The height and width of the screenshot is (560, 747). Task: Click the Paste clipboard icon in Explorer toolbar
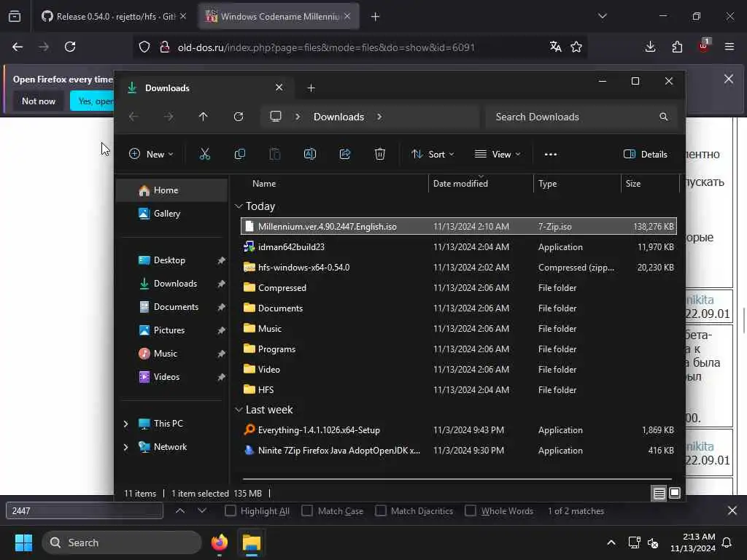275,154
